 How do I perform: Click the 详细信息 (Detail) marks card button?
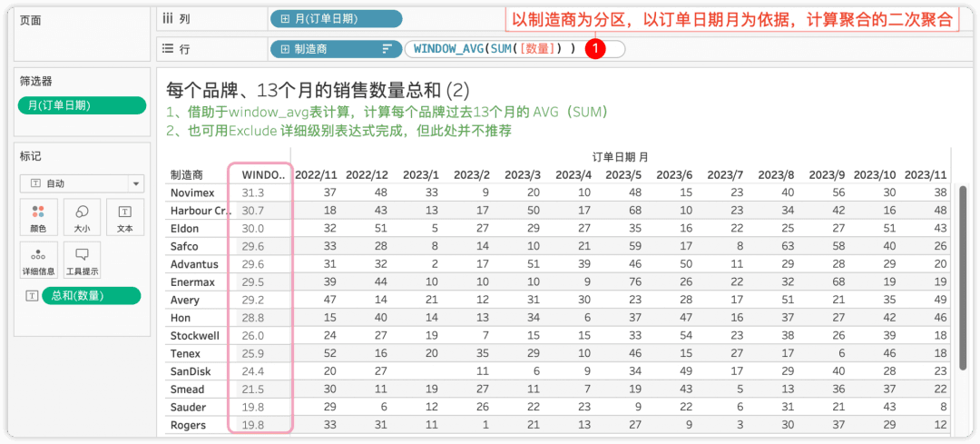(x=39, y=261)
